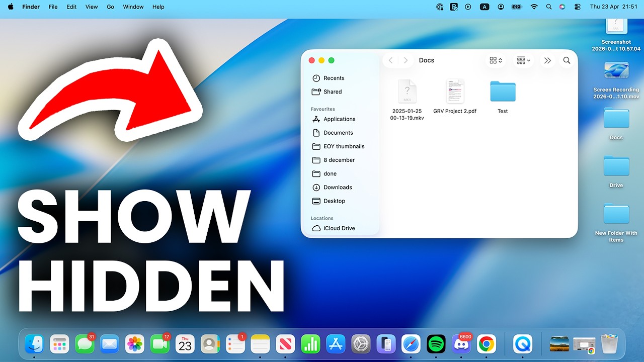Viewport: 644px width, 362px height.
Task: Open EOY thumbnails folder in sidebar
Action: 338,146
